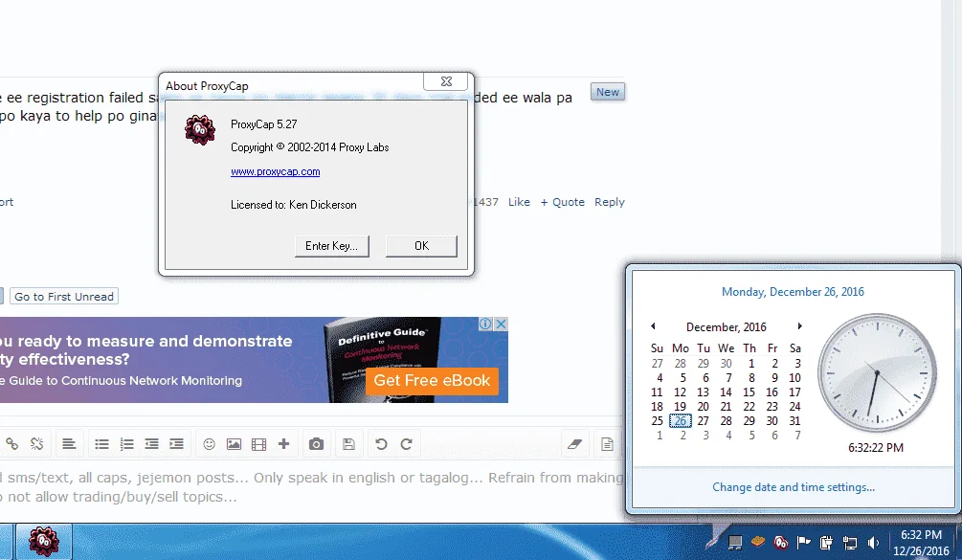
Task: Select December 15 in the calendar
Action: click(749, 392)
